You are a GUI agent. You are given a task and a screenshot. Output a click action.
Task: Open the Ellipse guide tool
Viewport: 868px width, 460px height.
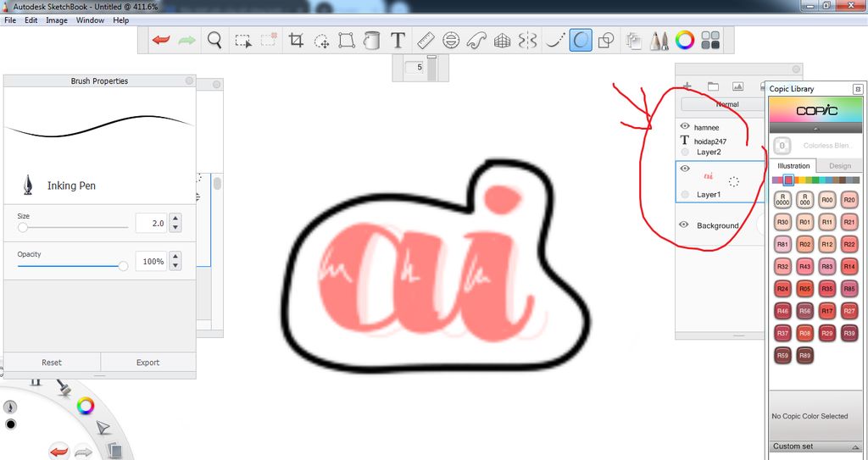tap(452, 41)
